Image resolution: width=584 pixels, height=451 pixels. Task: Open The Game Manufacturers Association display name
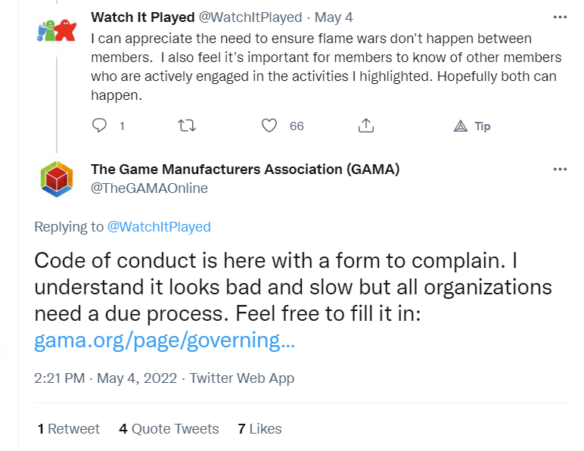(x=245, y=169)
